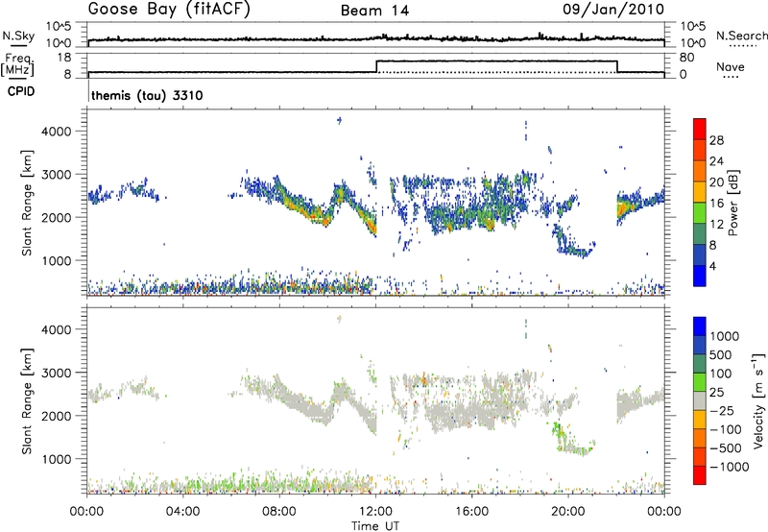Click the "12:00" time tick label
768x532 pixels.
[x=375, y=512]
